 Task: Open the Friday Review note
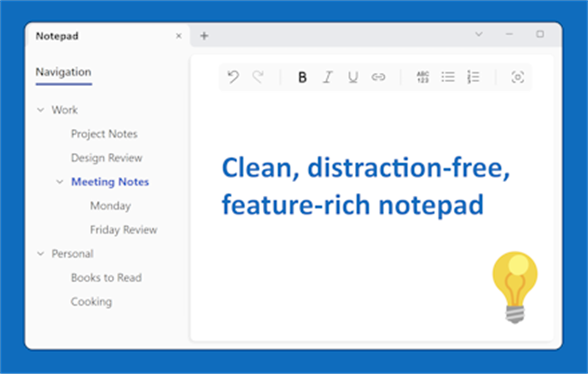coord(123,230)
